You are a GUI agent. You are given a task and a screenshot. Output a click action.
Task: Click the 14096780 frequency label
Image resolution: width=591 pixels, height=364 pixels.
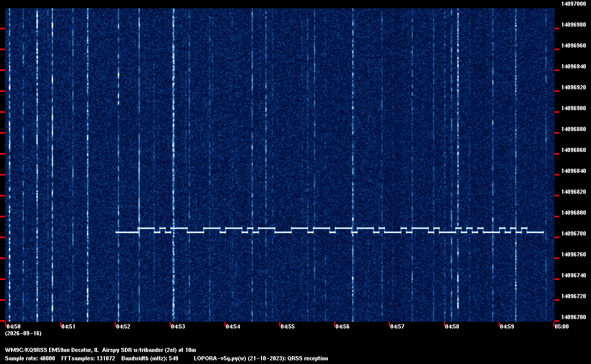pyautogui.click(x=574, y=234)
